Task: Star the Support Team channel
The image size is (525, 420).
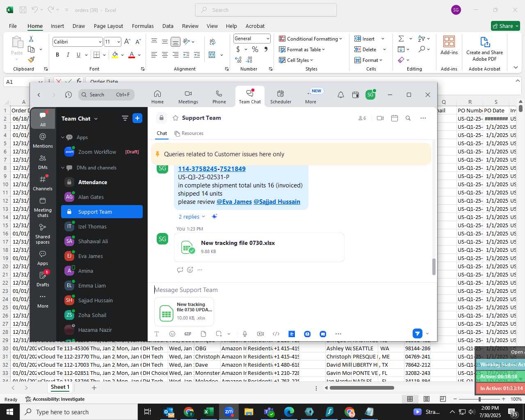Action: click(176, 118)
